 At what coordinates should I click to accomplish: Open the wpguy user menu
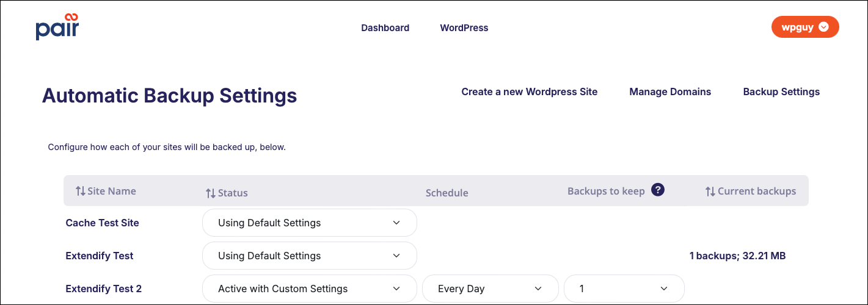(805, 27)
